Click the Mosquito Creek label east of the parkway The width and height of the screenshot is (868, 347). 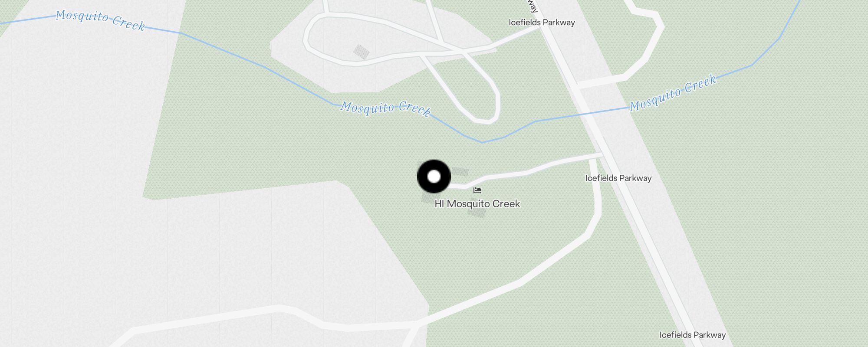673,92
